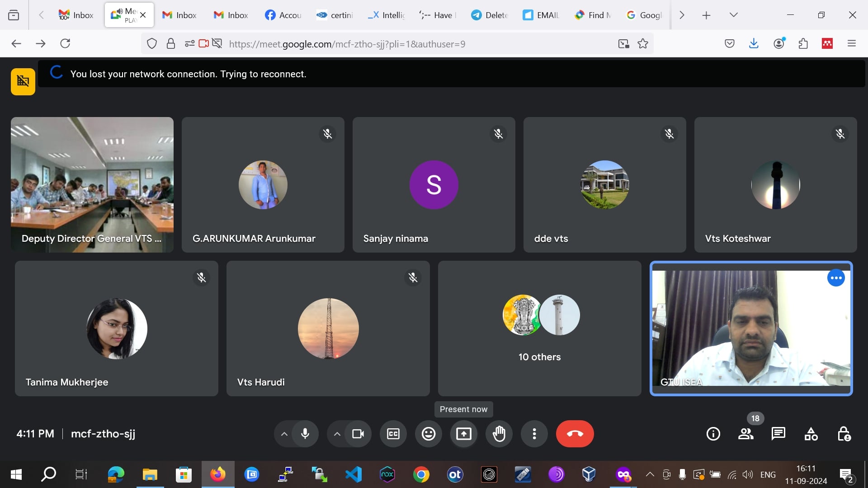Open chat with everyone panel
The image size is (868, 488).
point(778,434)
